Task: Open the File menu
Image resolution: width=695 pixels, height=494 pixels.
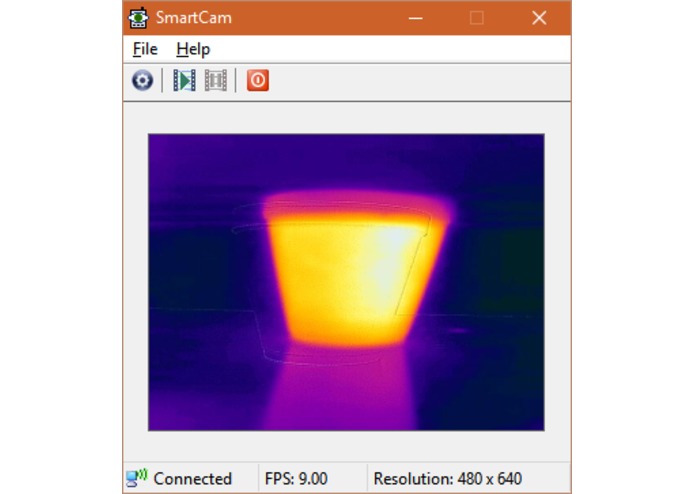Action: (x=145, y=49)
